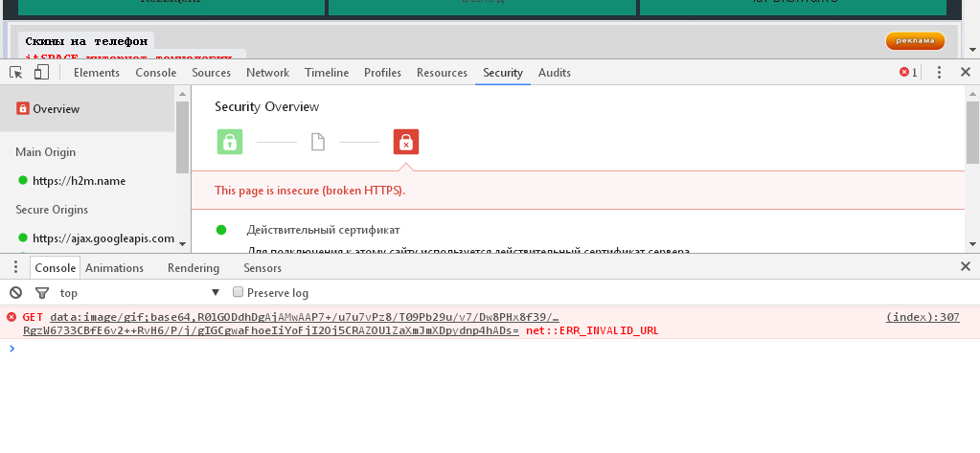This screenshot has height=453, width=980.
Task: Click the red error count indicator
Action: click(908, 73)
